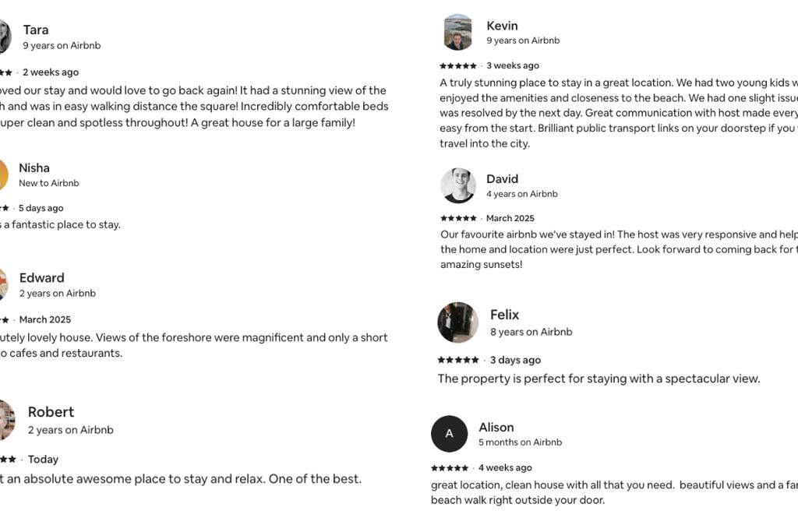Image resolution: width=798 pixels, height=532 pixels.
Task: Click the reviewer name Tara
Action: (x=36, y=30)
